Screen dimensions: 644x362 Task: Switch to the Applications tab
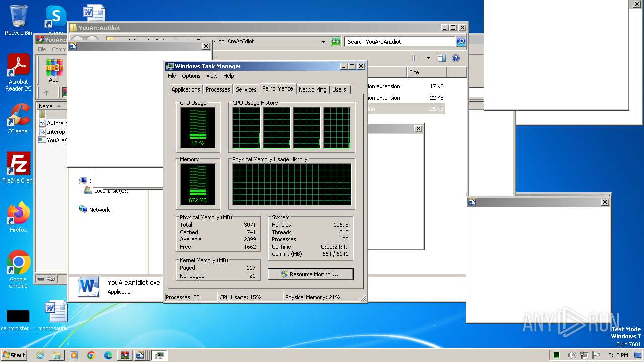tap(185, 89)
